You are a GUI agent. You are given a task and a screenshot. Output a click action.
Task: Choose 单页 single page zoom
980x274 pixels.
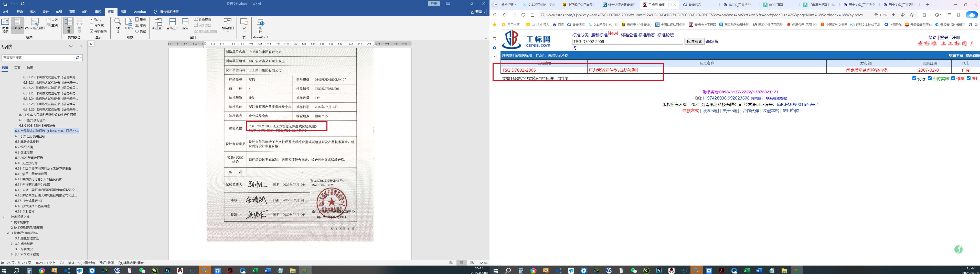tap(141, 19)
